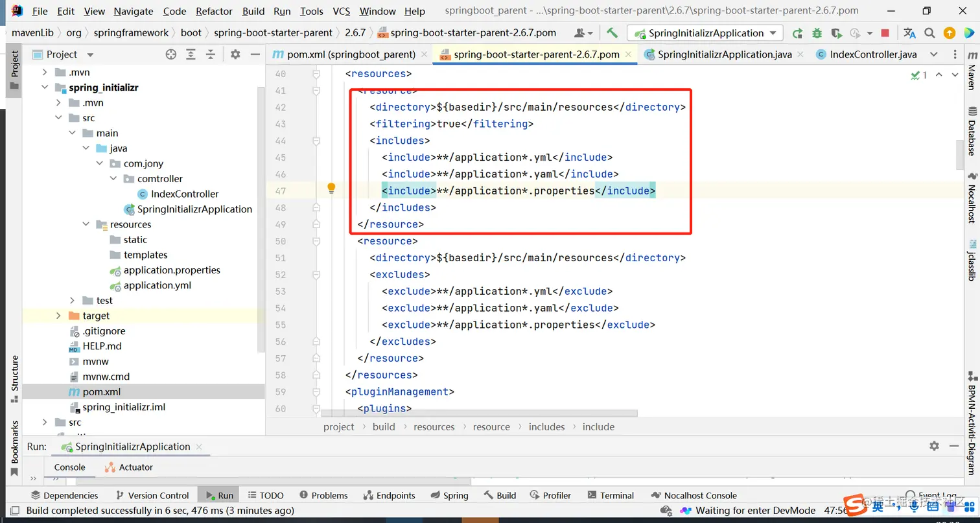Image resolution: width=980 pixels, height=523 pixels.
Task: Open the Refactor menu
Action: (x=214, y=11)
